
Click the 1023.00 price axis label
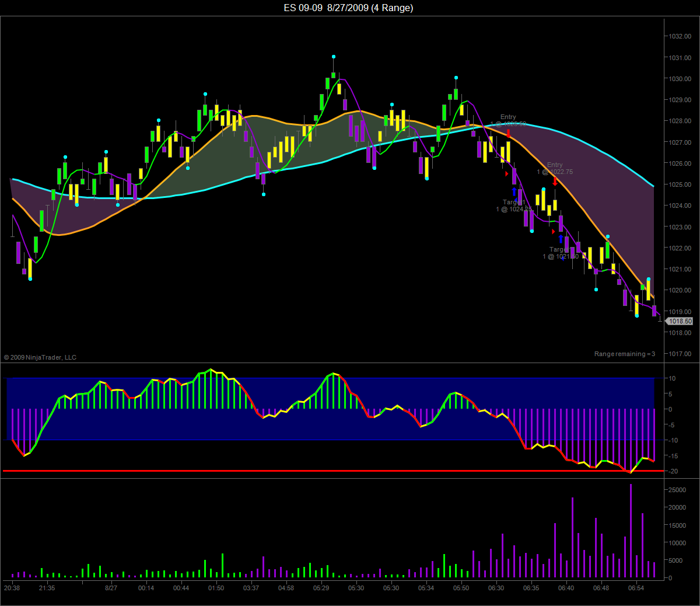680,227
